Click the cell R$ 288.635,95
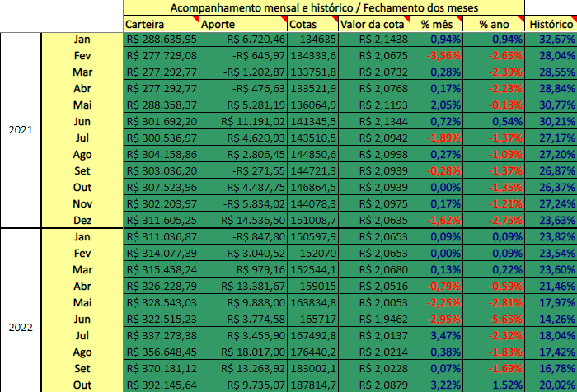The image size is (577, 392). pos(162,39)
